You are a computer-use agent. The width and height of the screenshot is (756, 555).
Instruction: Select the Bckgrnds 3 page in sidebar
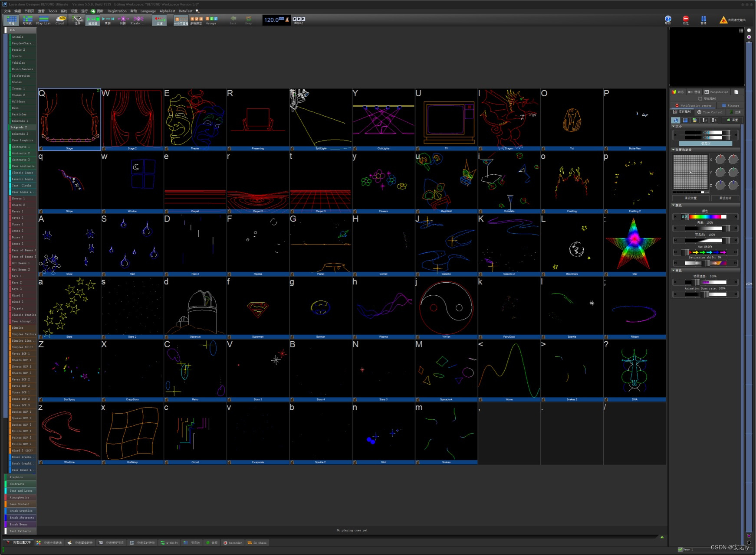(23, 134)
